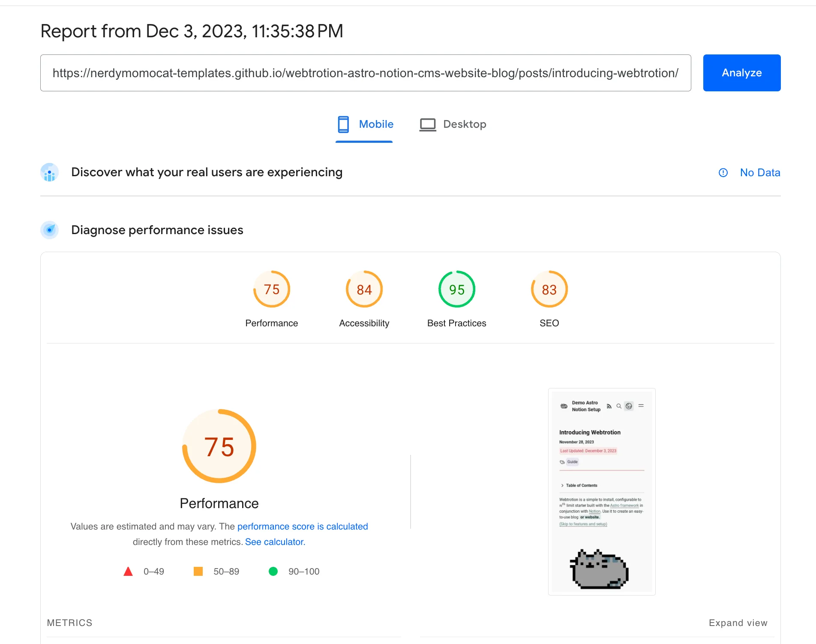Click the No Data info icon

(x=723, y=173)
